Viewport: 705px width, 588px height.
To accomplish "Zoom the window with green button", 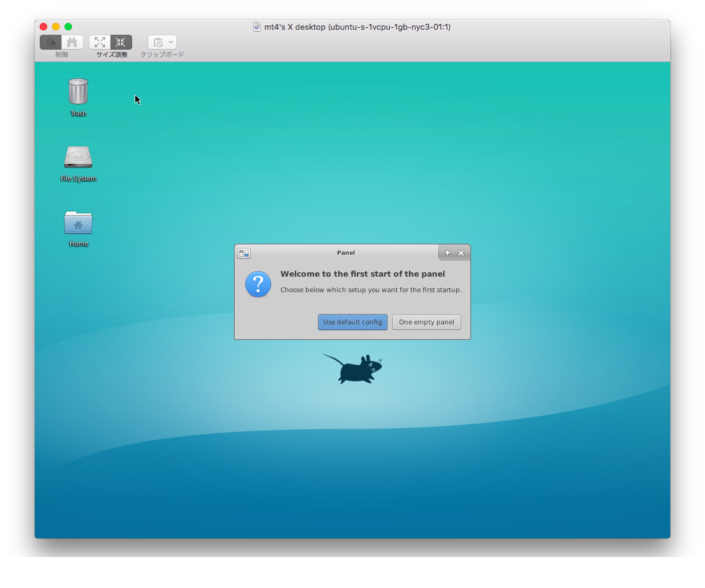I will pyautogui.click(x=68, y=27).
